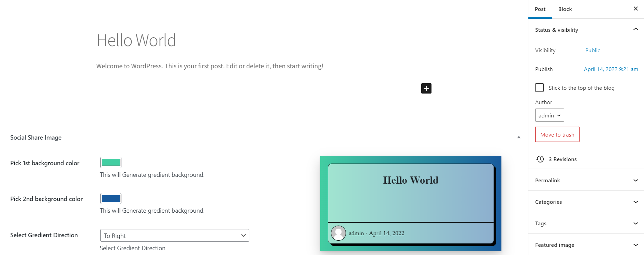Open the Select Gredient Direction dropdown
This screenshot has height=255, width=644.
(x=175, y=236)
